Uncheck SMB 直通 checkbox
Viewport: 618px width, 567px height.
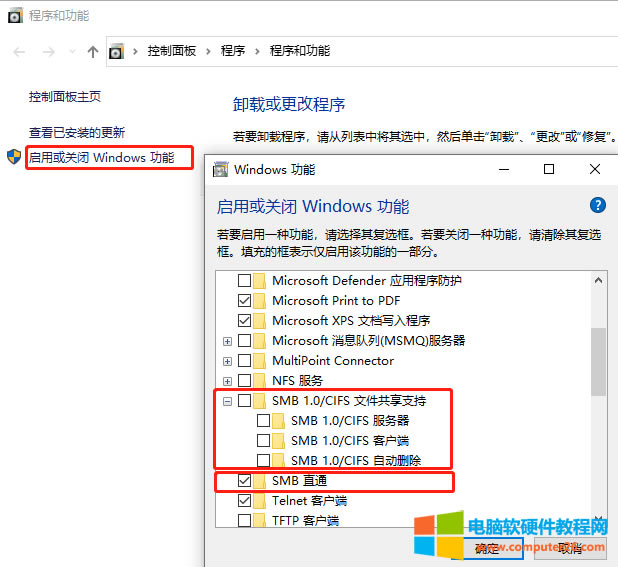[x=244, y=481]
